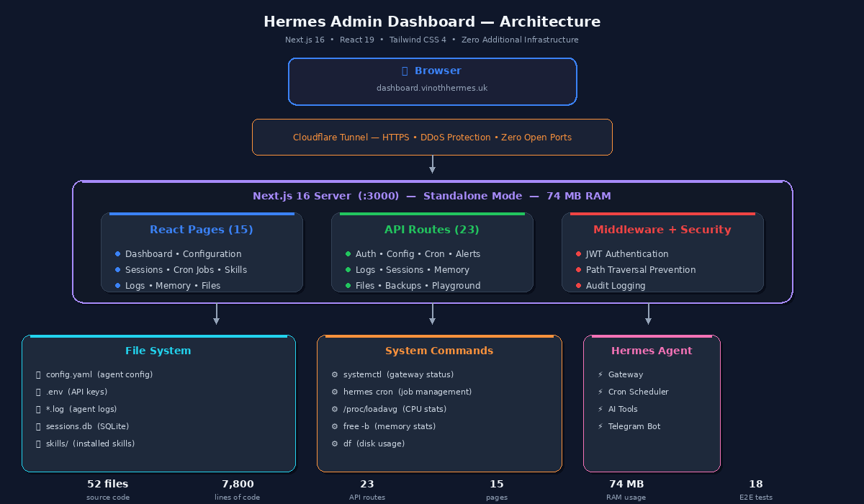Viewport: 864px width, 504px height.
Task: Click the gear icon beside /proc/loadavg
Action: [x=335, y=409]
